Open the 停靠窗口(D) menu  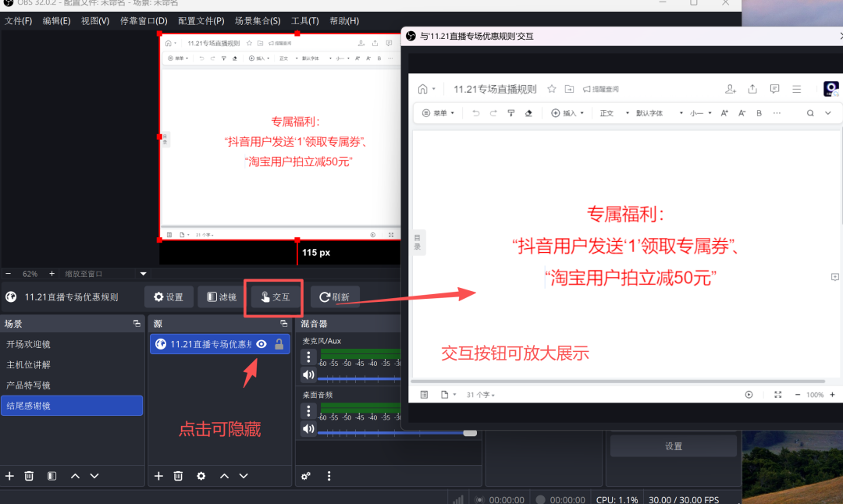tap(144, 21)
